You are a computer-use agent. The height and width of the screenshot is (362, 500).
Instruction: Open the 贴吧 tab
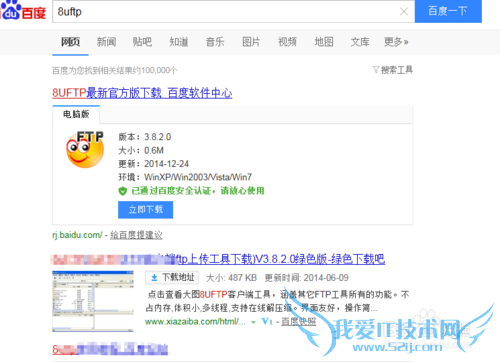coord(142,42)
